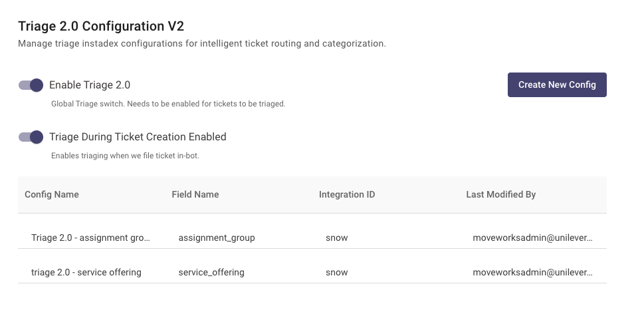Click moveworksadmin email in assignment group row
Screen dimensions: 644x314
coord(533,237)
